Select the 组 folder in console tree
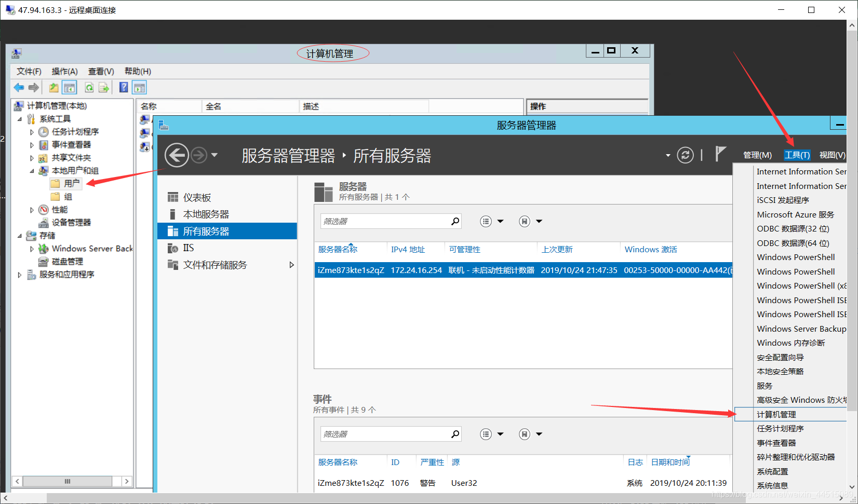Viewport: 858px width, 504px height. (68, 197)
